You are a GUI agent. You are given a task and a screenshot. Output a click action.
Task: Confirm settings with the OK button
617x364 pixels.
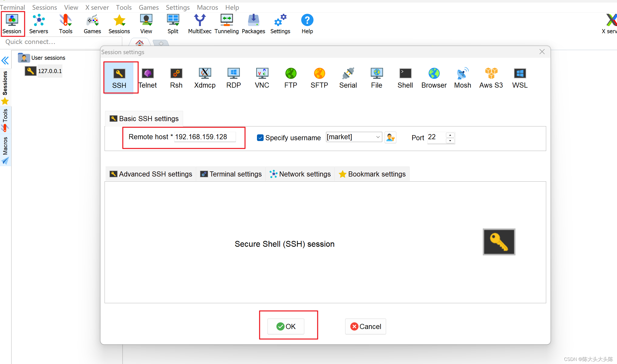[x=285, y=326]
